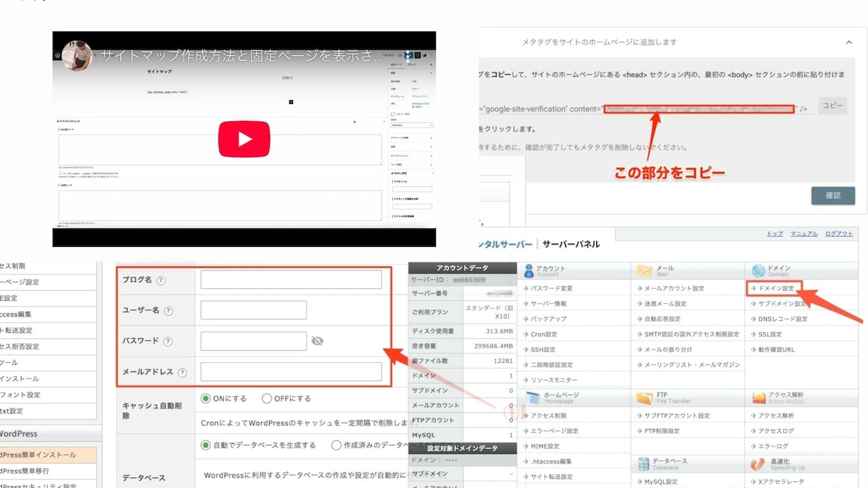The height and width of the screenshot is (488, 868).
Task: Click the FTP folder icon
Action: coord(645,398)
